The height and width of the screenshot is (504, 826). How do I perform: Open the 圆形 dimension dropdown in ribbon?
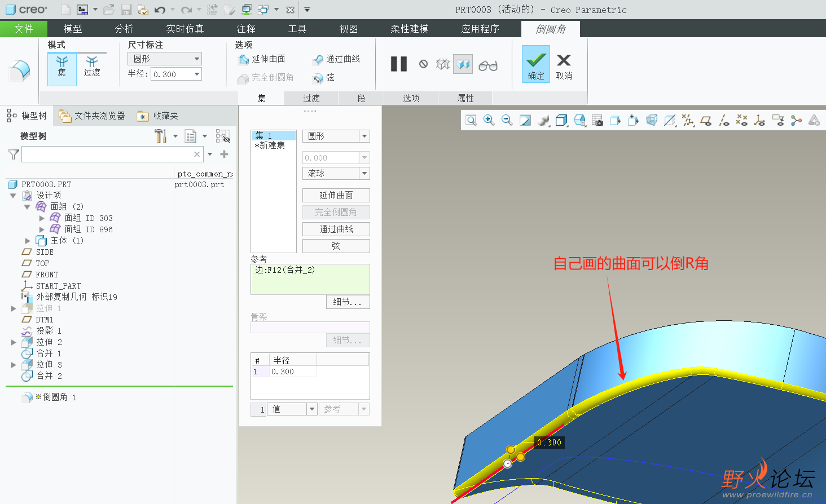pos(197,59)
